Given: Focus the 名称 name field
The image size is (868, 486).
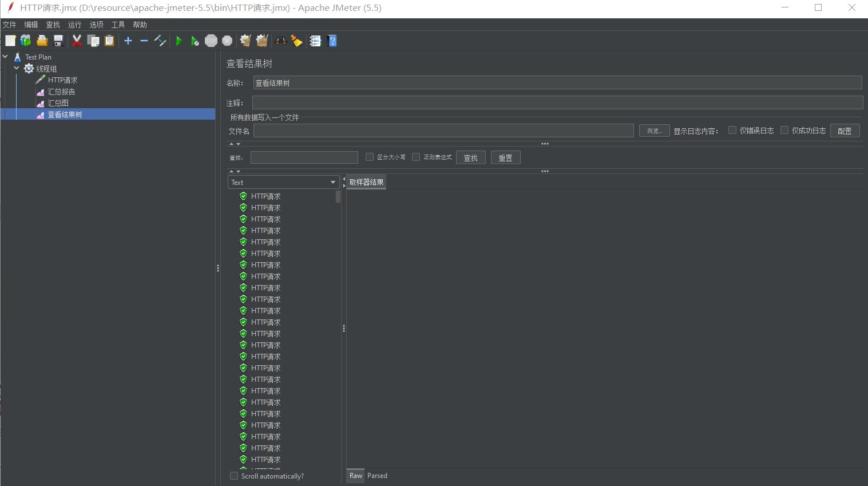Looking at the screenshot, I should click(x=557, y=83).
